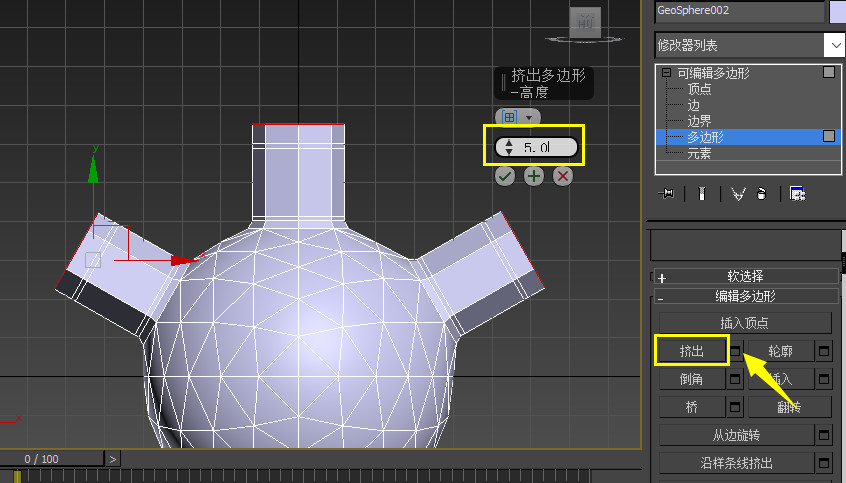Remove modifier from the stack icon
This screenshot has height=483, width=846.
coord(761,194)
